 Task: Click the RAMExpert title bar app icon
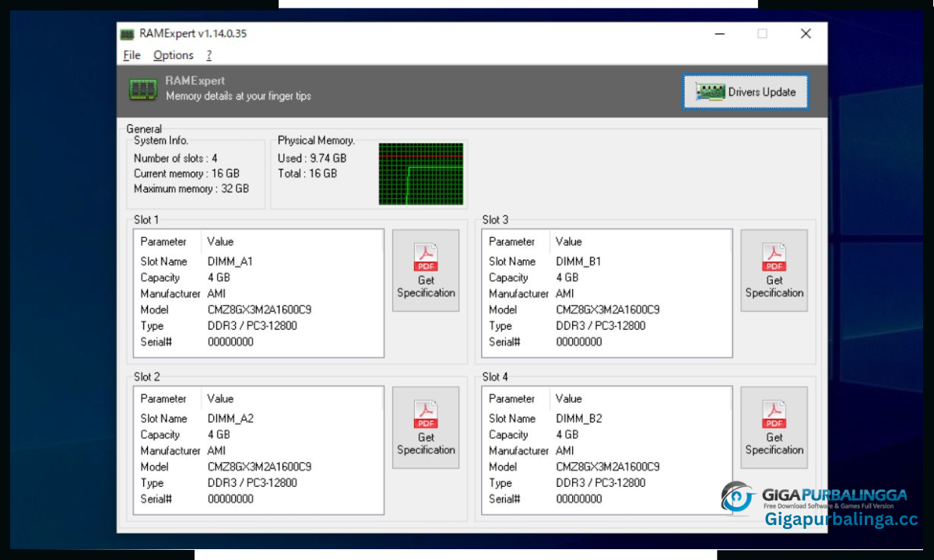coord(127,34)
